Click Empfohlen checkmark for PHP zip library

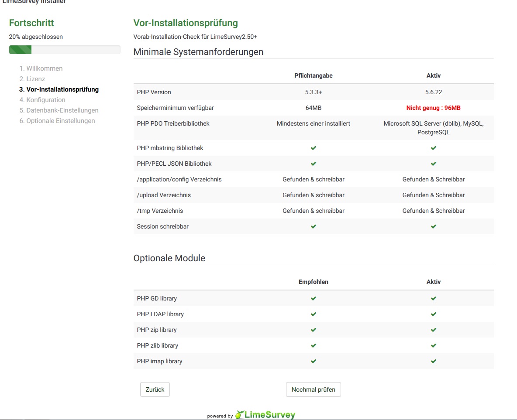click(313, 330)
